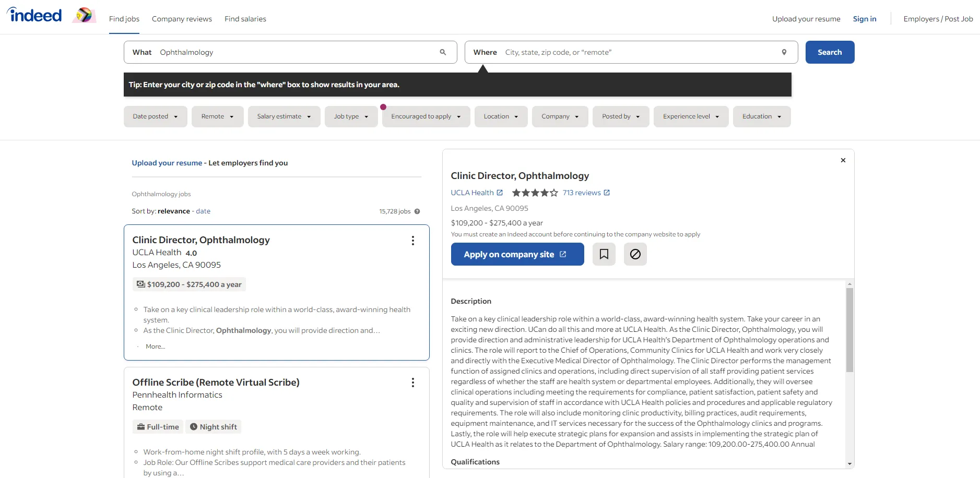Click the job description scrollbar thumb
980x478 pixels.
[849, 330]
